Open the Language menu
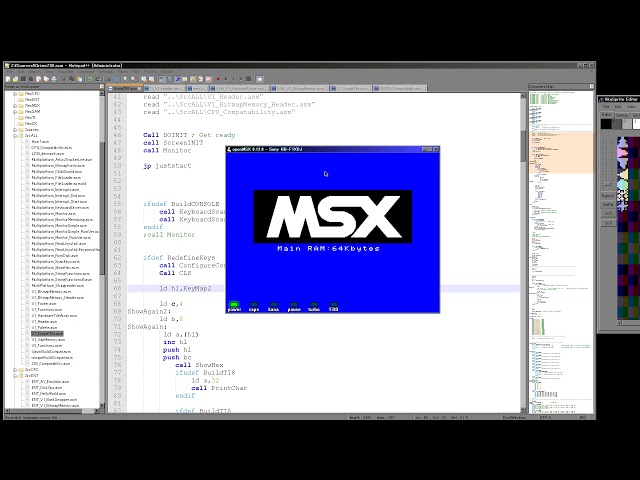This screenshot has height=480, width=640. coord(86,71)
